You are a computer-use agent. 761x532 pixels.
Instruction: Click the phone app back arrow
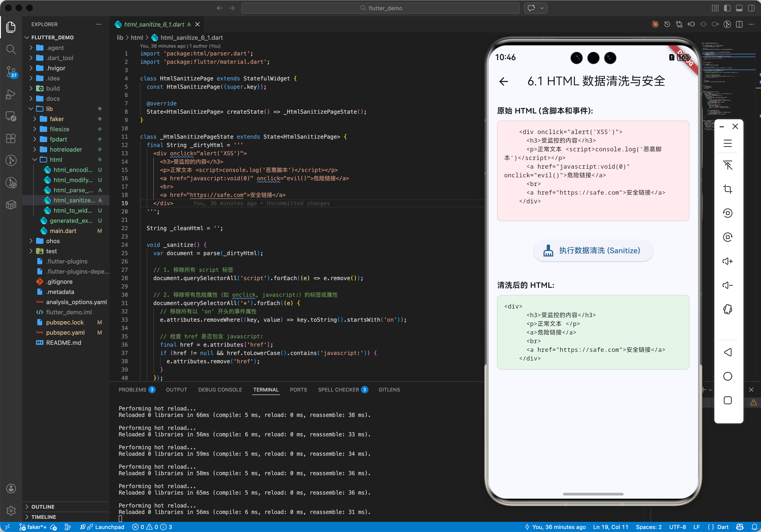pyautogui.click(x=503, y=81)
